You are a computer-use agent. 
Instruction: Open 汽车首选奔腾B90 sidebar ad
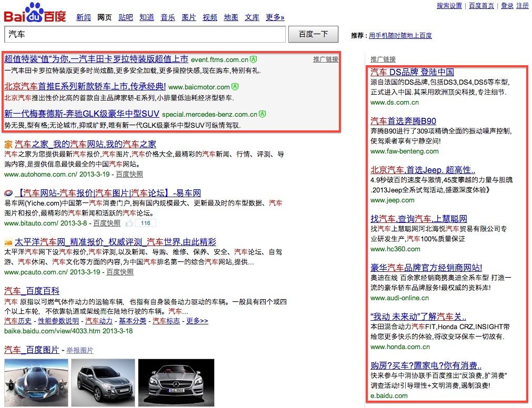pyautogui.click(x=403, y=121)
